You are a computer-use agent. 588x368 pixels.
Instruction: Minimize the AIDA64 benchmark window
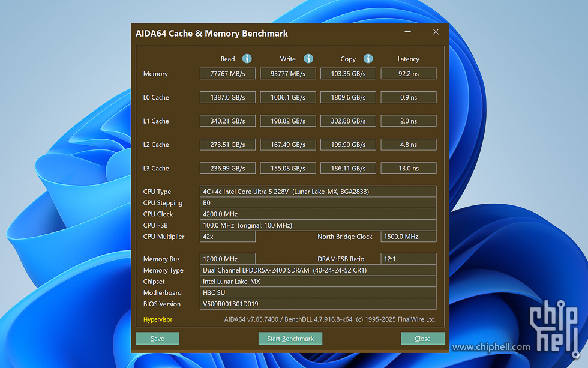tap(407, 32)
